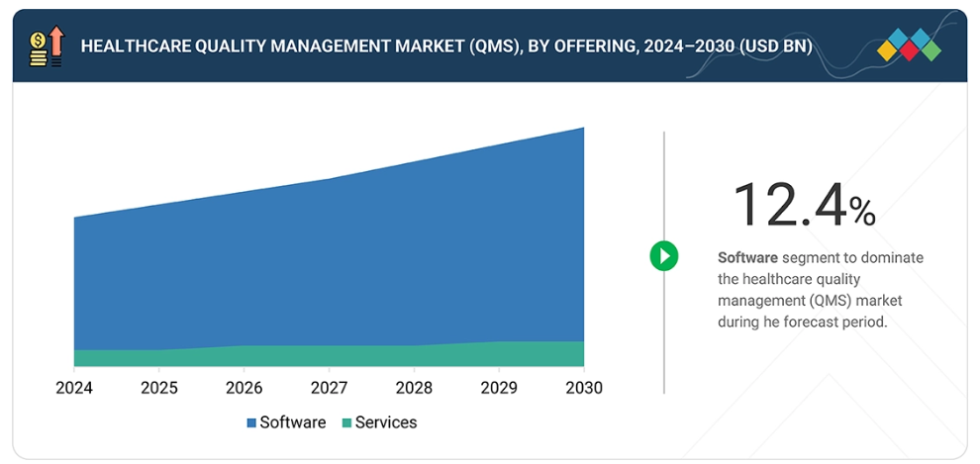The width and height of the screenshot is (980, 464).
Task: Select the 2026 axis label
Action: click(245, 388)
